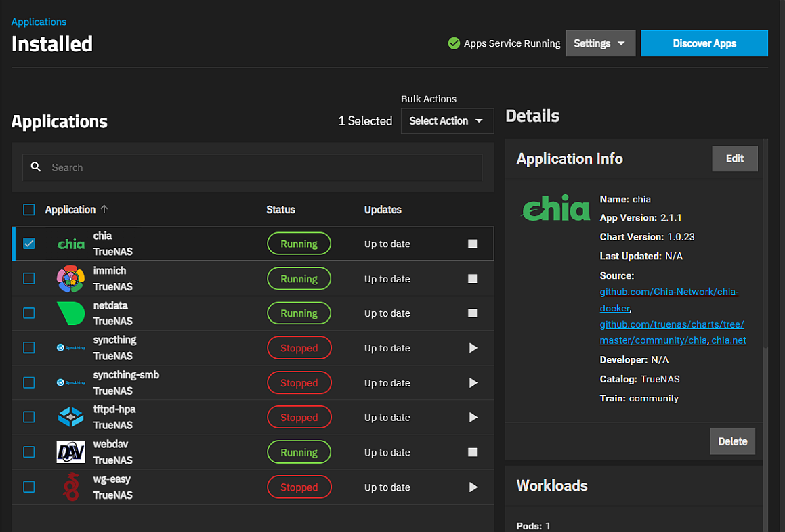Screen dimensions: 785x532
Task: Click the 1 Selected label
Action: click(365, 121)
